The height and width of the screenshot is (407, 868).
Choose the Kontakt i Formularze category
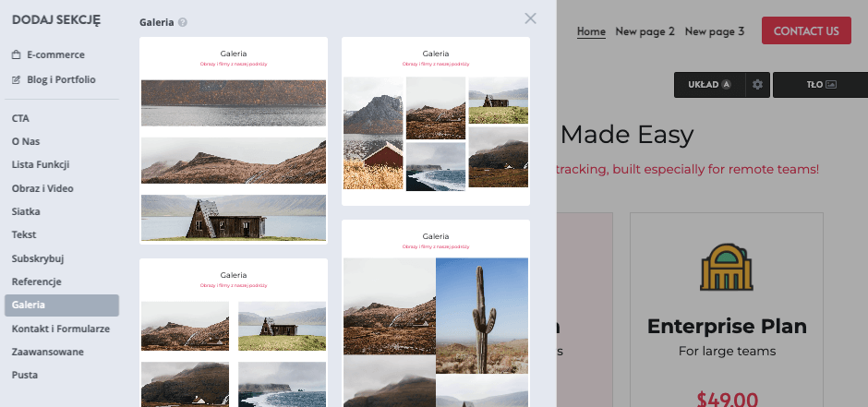(61, 329)
